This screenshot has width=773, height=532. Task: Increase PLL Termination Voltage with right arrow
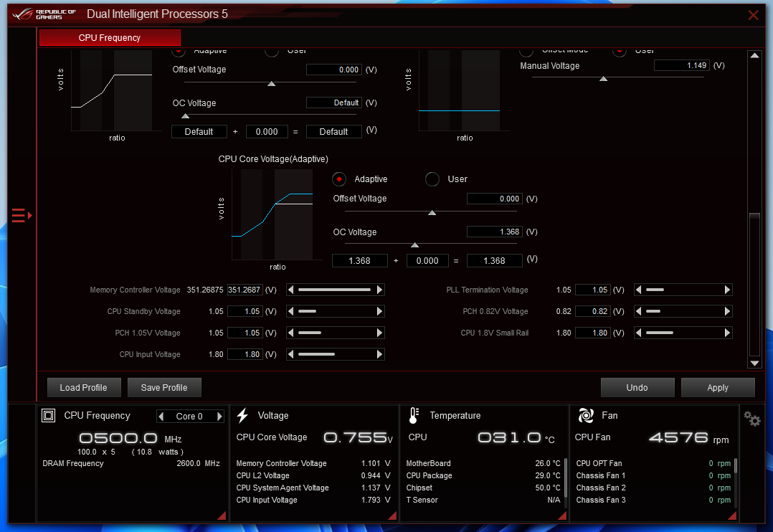tap(727, 290)
